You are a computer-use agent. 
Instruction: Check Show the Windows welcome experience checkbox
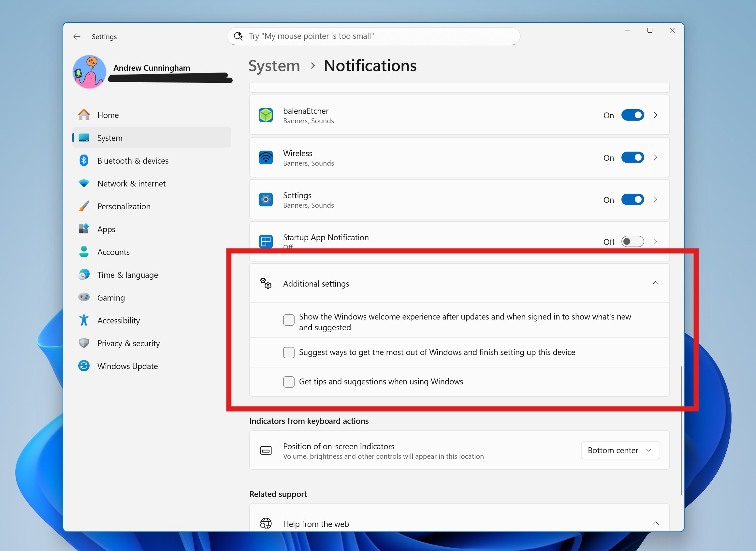point(289,320)
